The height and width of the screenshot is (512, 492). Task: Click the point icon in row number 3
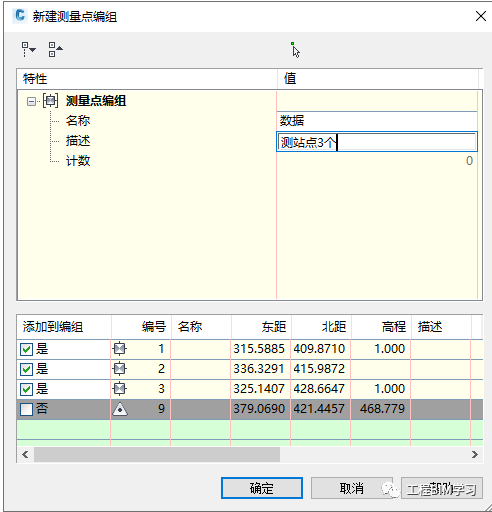pos(120,389)
